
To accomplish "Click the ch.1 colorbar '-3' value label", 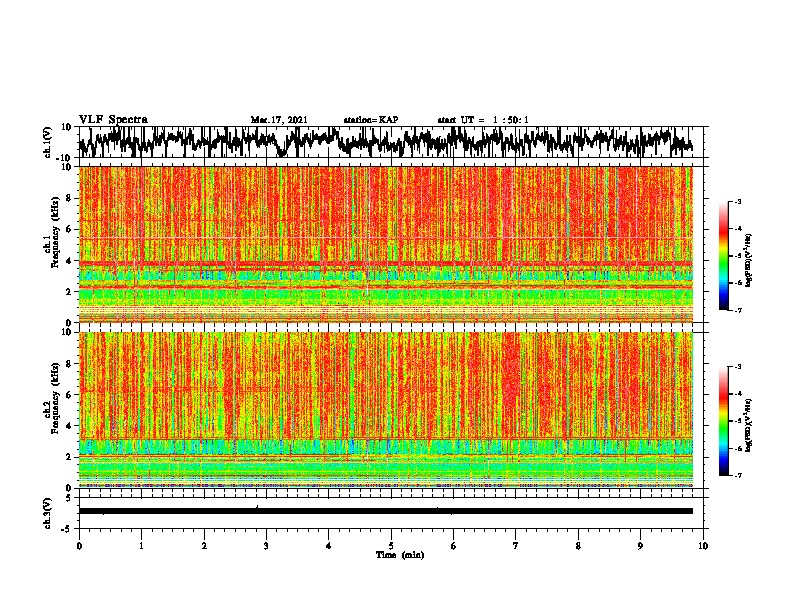I will click(x=737, y=201).
